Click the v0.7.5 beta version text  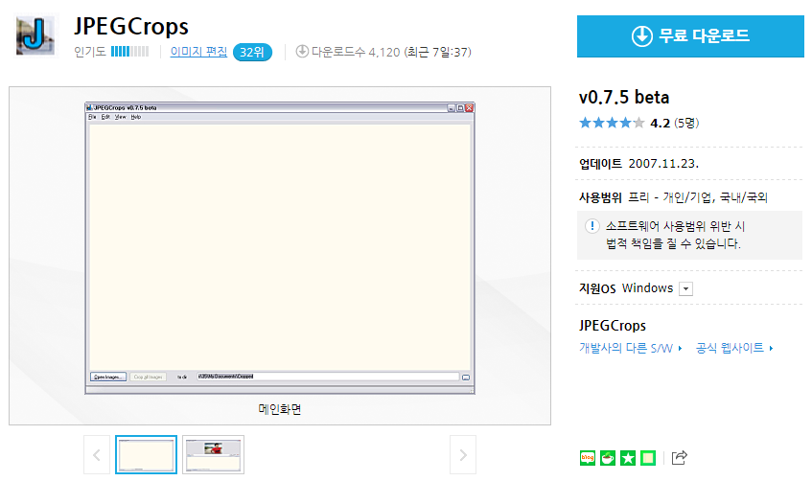click(624, 98)
